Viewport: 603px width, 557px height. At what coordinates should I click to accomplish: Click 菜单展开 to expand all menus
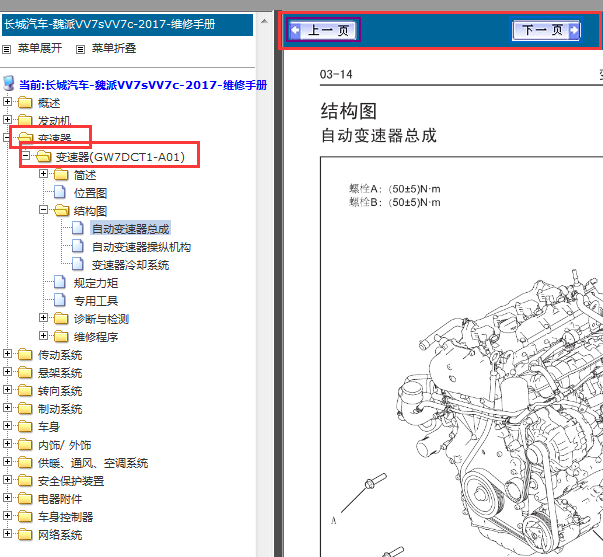click(x=40, y=48)
